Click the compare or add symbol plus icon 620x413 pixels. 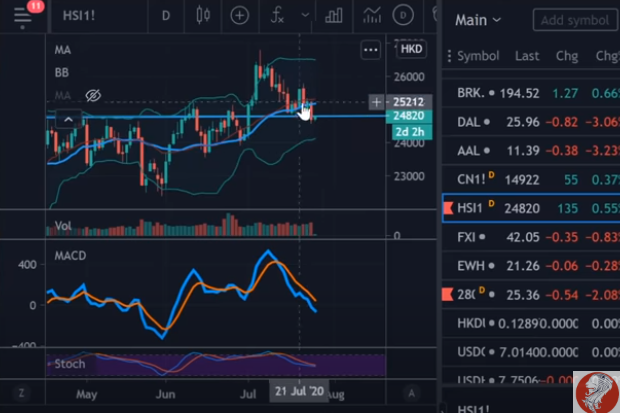(x=240, y=16)
